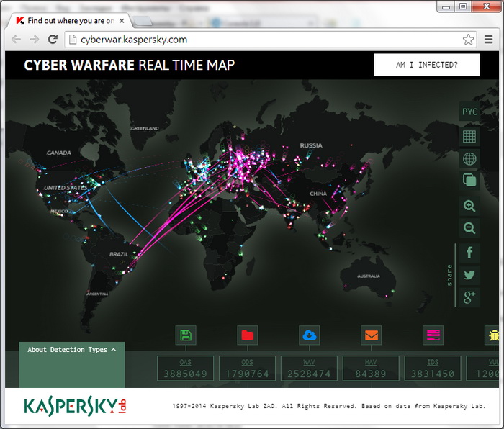Share the map on Facebook
Screen dimensions: 504x429
point(469,253)
